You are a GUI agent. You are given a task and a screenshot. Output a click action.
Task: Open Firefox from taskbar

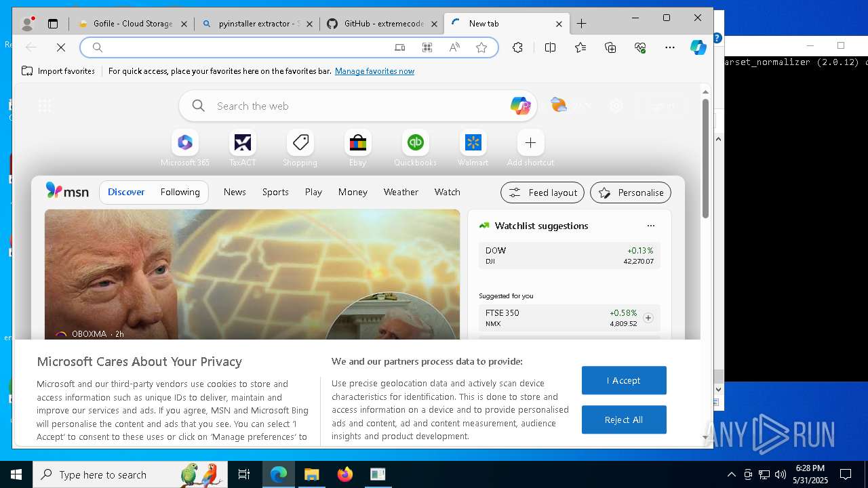344,474
